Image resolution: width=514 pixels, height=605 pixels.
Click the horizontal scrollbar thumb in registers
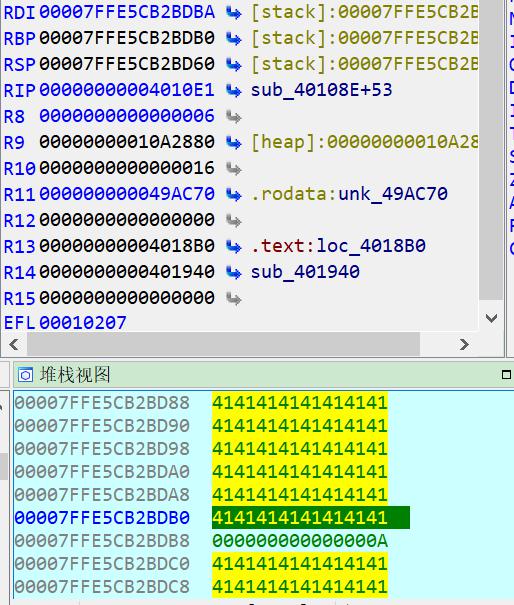(x=223, y=344)
